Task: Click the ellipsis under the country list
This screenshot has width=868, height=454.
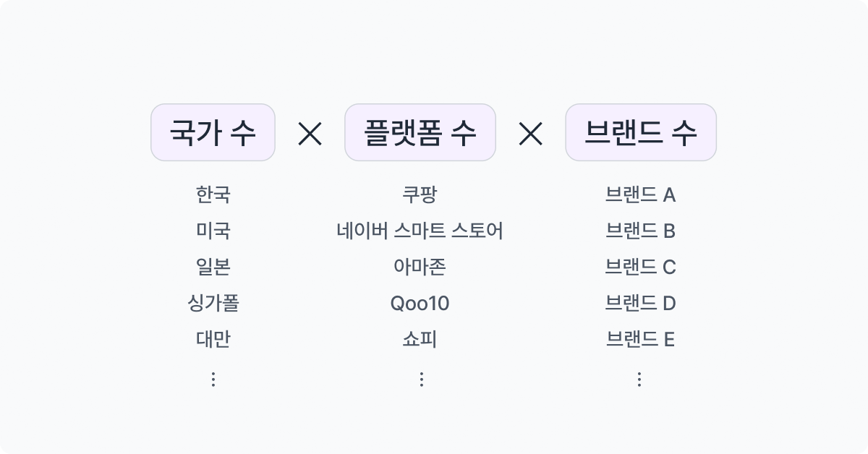Action: [213, 380]
